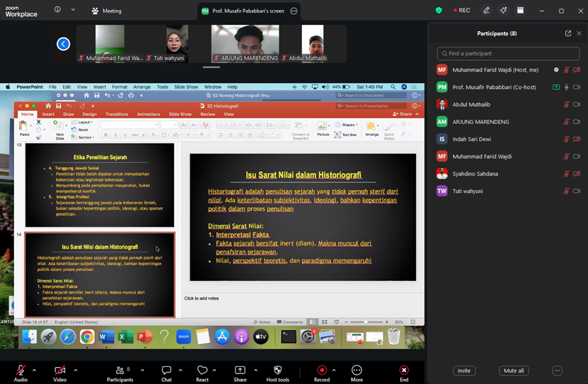Expand Share options caret

click(x=255, y=370)
